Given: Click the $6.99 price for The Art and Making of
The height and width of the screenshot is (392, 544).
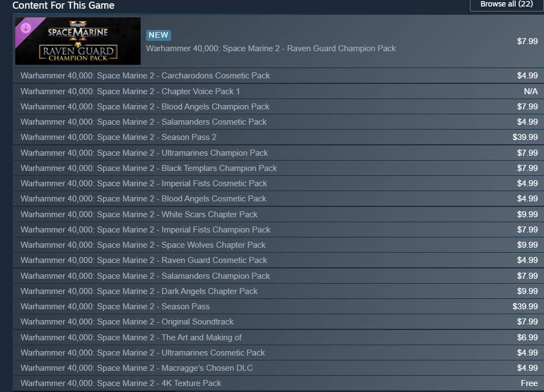Looking at the screenshot, I should (x=527, y=337).
